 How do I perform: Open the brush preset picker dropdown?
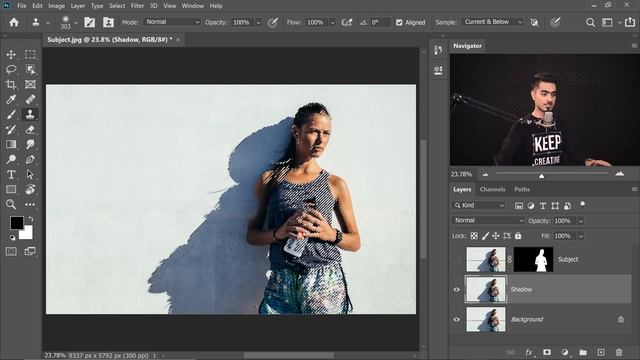click(76, 23)
